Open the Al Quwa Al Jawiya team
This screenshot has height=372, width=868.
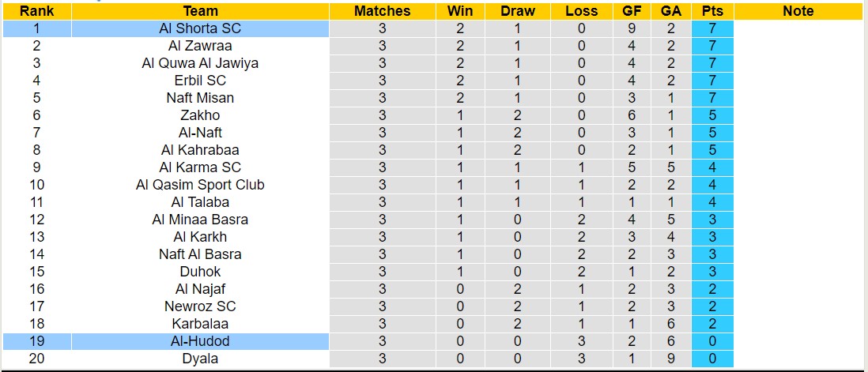point(200,63)
